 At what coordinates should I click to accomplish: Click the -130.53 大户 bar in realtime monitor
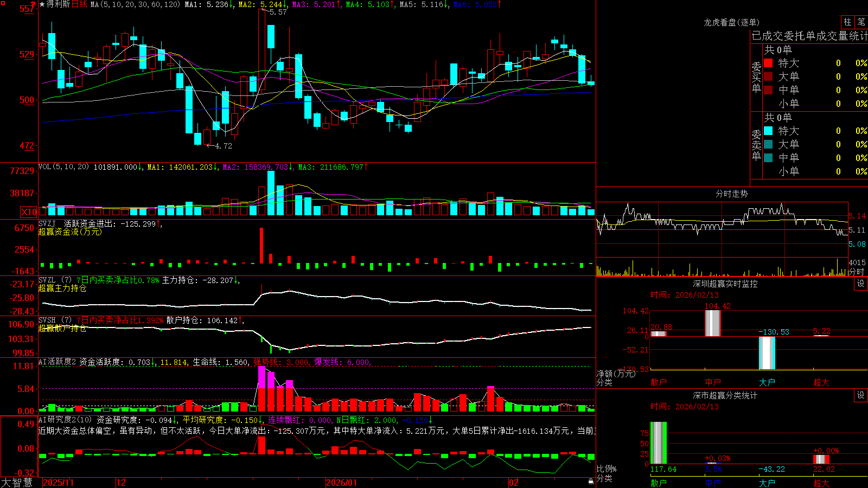point(767,353)
